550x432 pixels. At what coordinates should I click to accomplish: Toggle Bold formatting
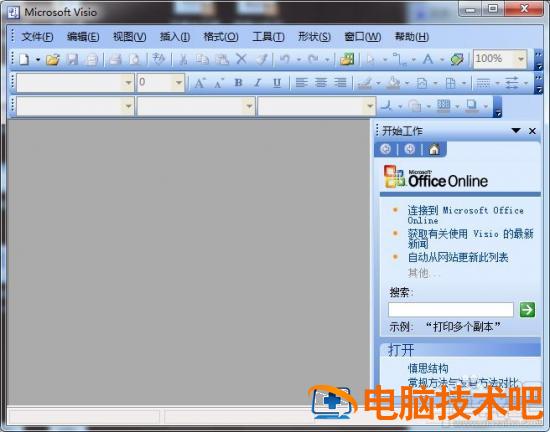239,83
